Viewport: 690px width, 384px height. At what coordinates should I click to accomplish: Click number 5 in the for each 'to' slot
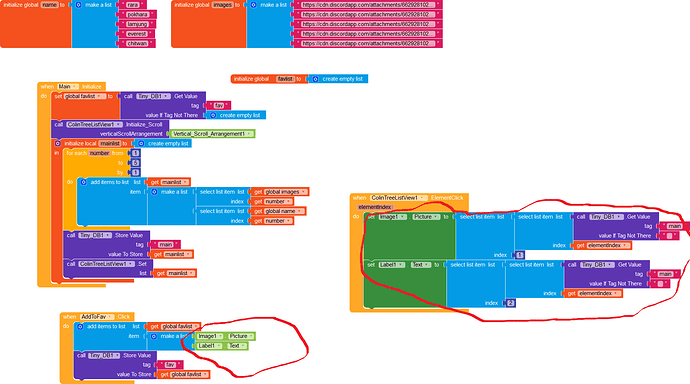pos(135,163)
